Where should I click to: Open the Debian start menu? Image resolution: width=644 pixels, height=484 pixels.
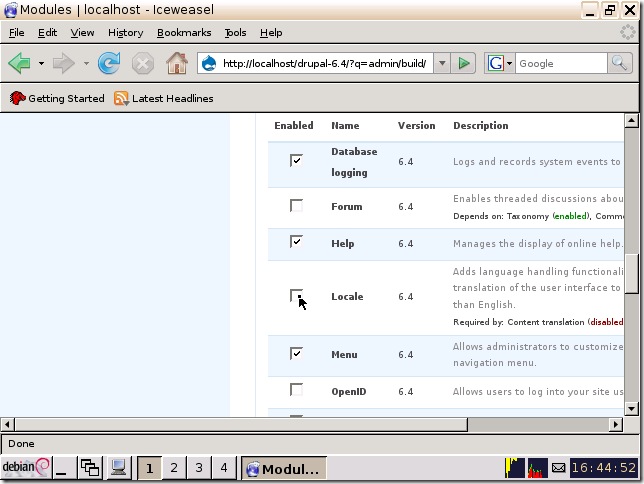pos(26,467)
